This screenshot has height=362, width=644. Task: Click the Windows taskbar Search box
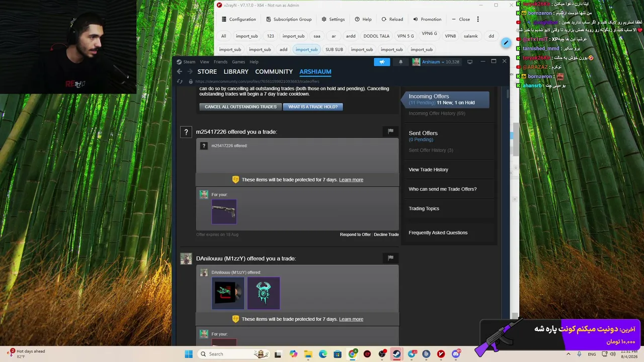point(232,354)
